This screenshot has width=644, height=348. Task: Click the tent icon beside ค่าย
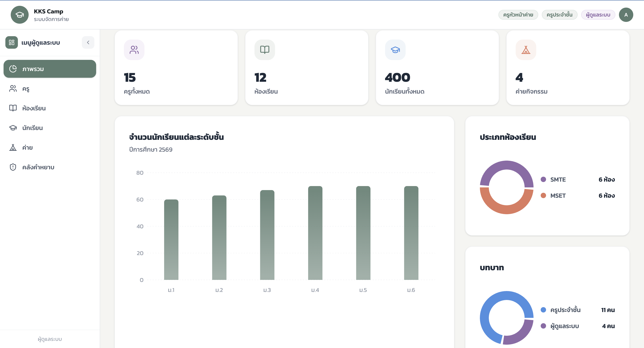(13, 148)
